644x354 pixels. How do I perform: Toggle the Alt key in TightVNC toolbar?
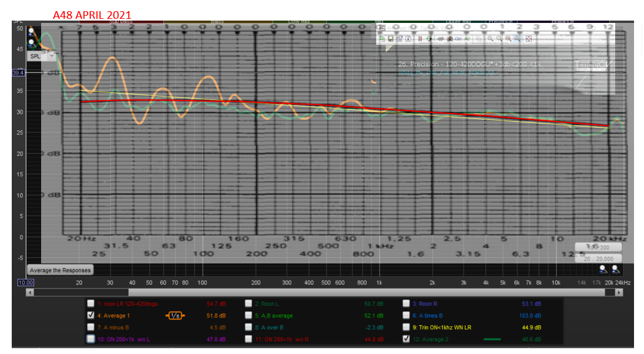(x=467, y=39)
